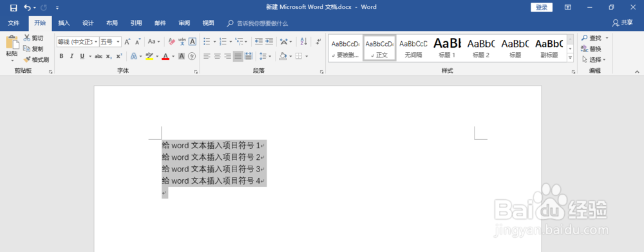Click the Asian layout icon in the paragraph group
Screen dimensions: 644x252
pyautogui.click(x=284, y=41)
